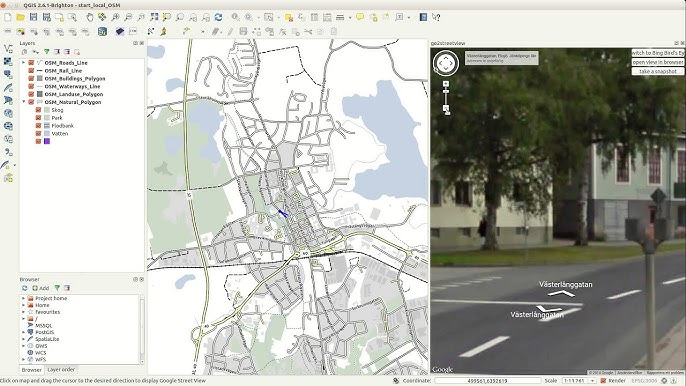Switch to the Layer order tab

coord(61,370)
